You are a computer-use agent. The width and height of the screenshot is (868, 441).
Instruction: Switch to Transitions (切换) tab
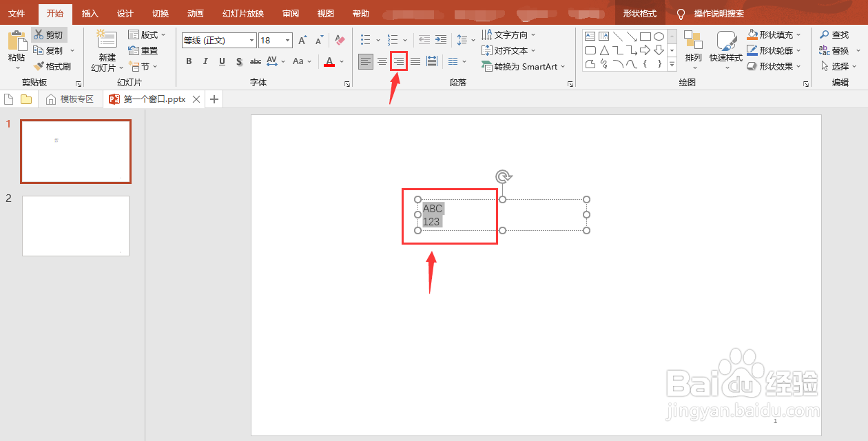click(x=161, y=14)
